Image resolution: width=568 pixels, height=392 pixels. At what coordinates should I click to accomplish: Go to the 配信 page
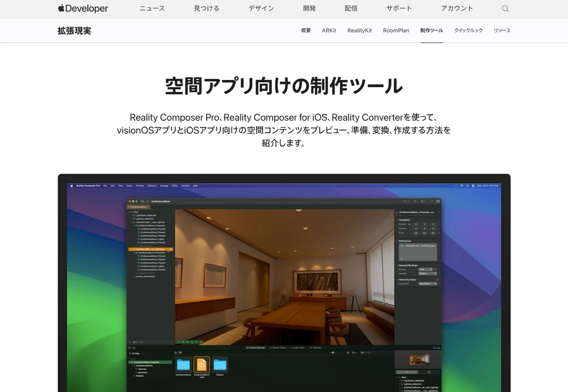[x=351, y=9]
